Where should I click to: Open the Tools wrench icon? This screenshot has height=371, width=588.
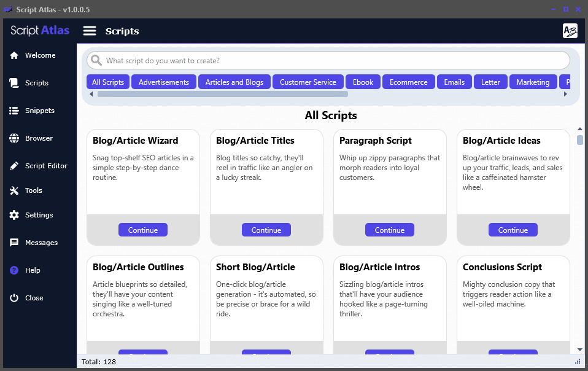14,190
